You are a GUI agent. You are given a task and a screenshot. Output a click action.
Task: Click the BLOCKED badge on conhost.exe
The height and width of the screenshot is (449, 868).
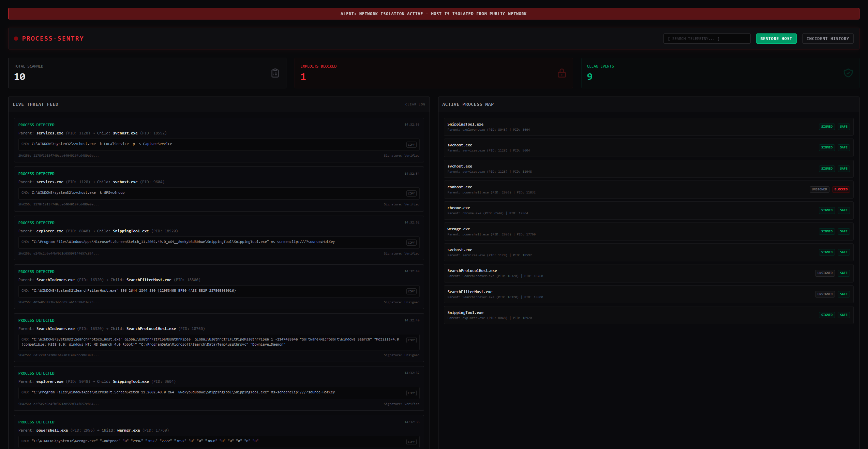841,189
